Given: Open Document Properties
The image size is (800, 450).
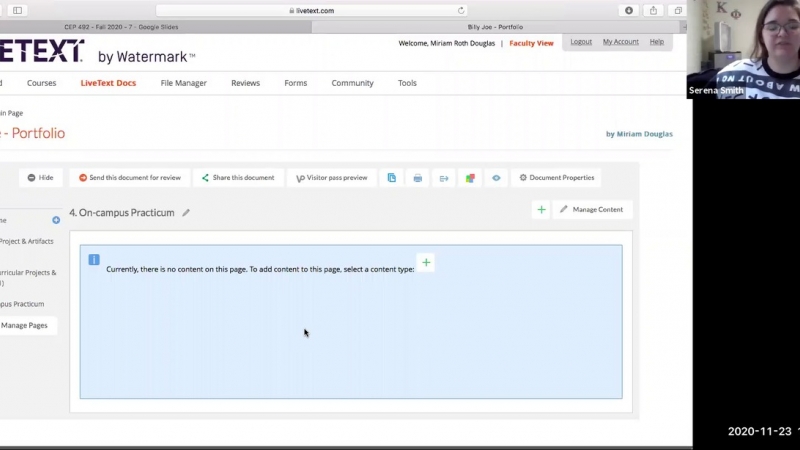Looking at the screenshot, I should point(556,178).
